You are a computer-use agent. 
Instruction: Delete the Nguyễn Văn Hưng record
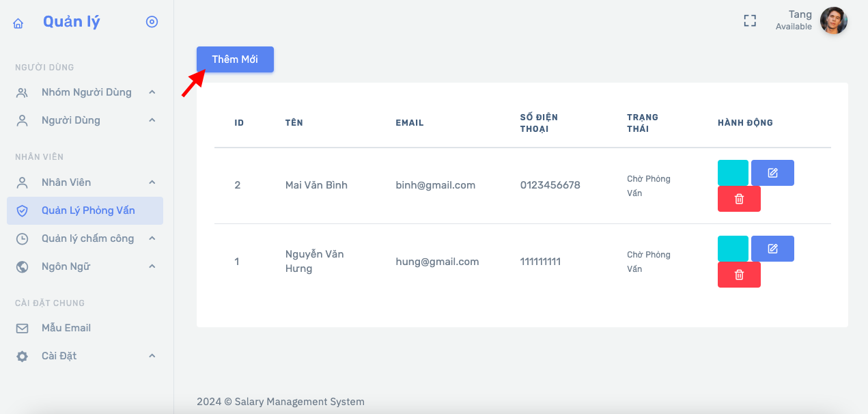(739, 275)
